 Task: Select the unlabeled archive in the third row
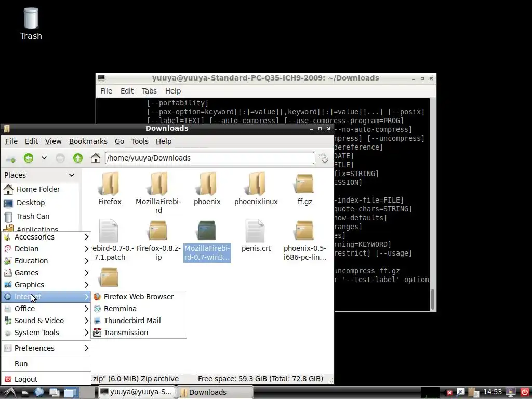tap(109, 277)
